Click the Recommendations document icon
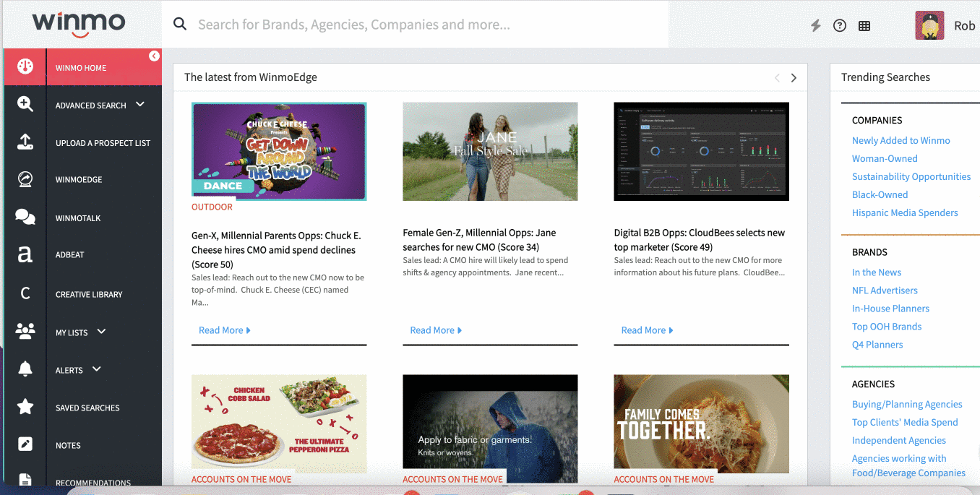Viewport: 980px width, 495px height. (x=25, y=480)
